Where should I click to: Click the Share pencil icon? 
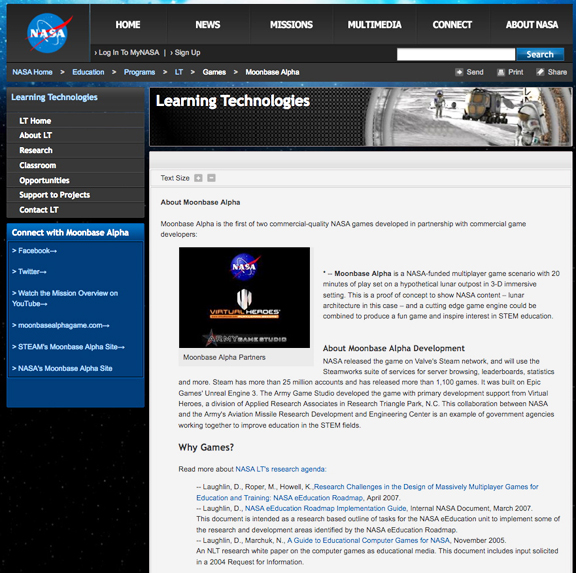(540, 72)
